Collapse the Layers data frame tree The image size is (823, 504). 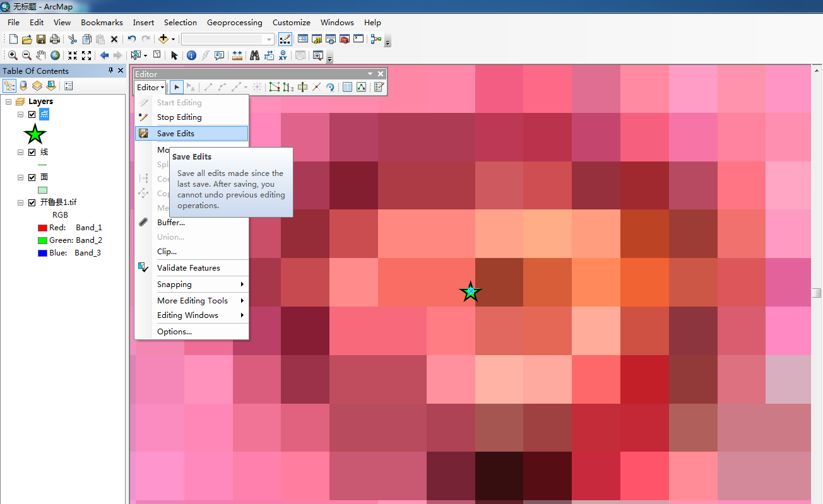9,102
